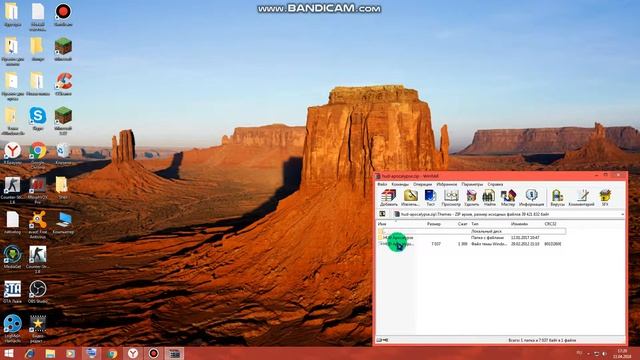Open the Мастер (Wizard) toolbar icon
Screen dimensions: 640x360
tap(508, 198)
